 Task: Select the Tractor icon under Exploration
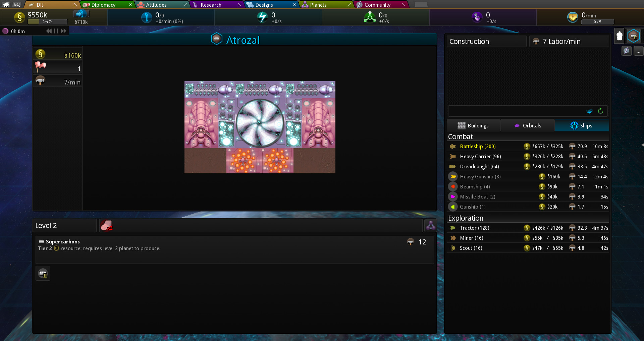point(453,228)
